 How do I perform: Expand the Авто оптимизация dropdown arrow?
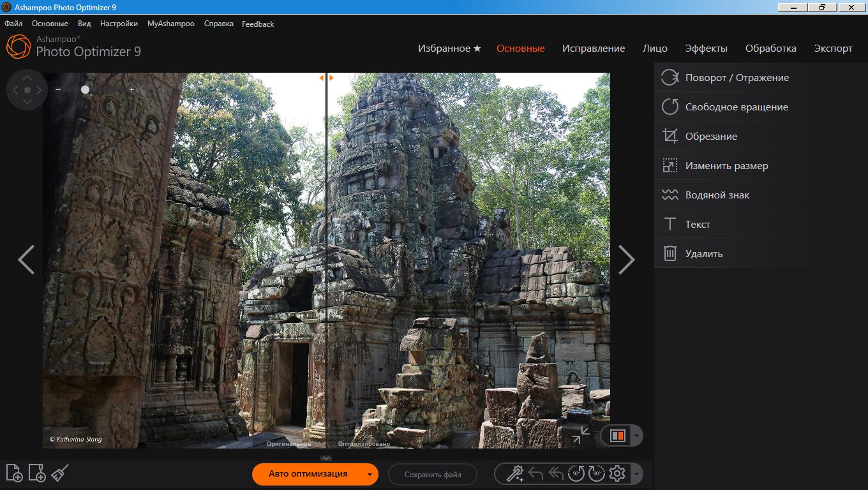369,475
